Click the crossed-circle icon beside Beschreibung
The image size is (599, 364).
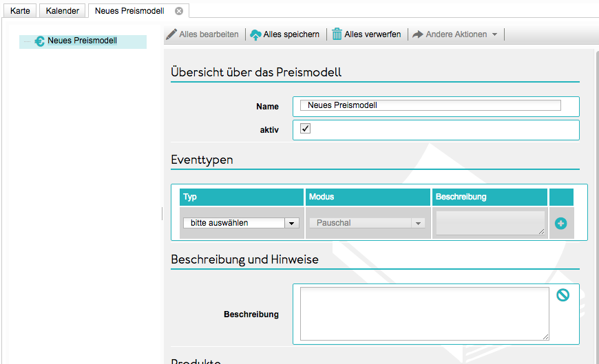[563, 295]
